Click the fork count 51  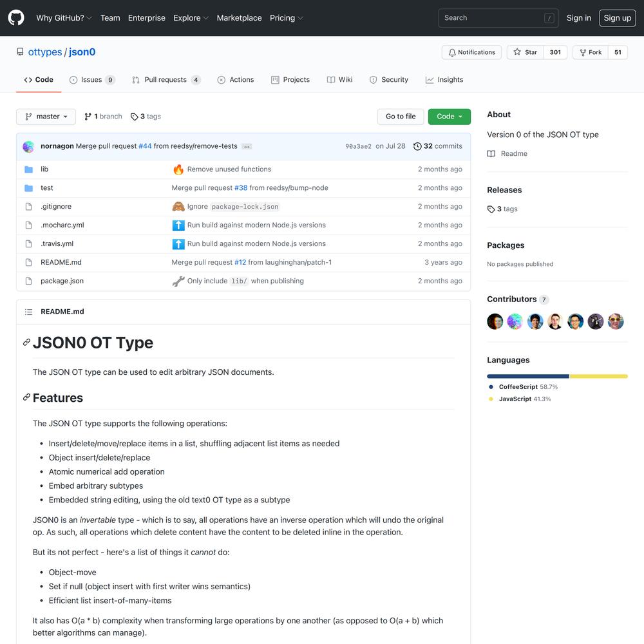coord(618,52)
